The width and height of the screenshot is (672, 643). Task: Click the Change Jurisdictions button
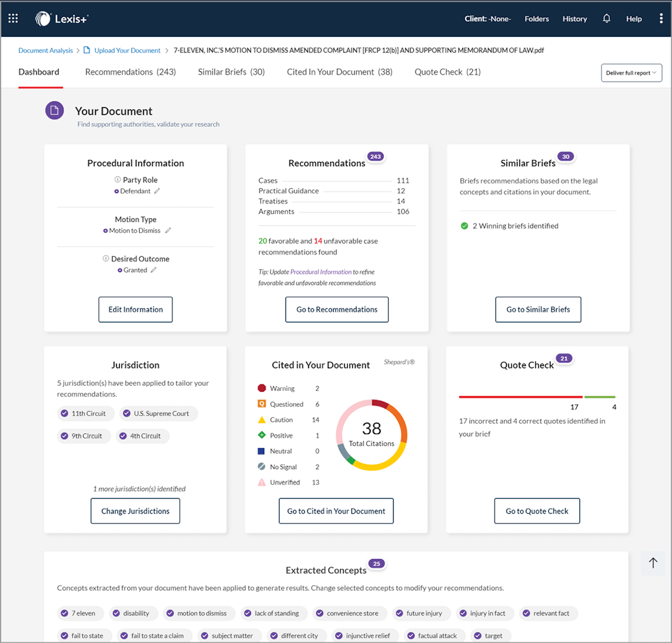pos(136,511)
